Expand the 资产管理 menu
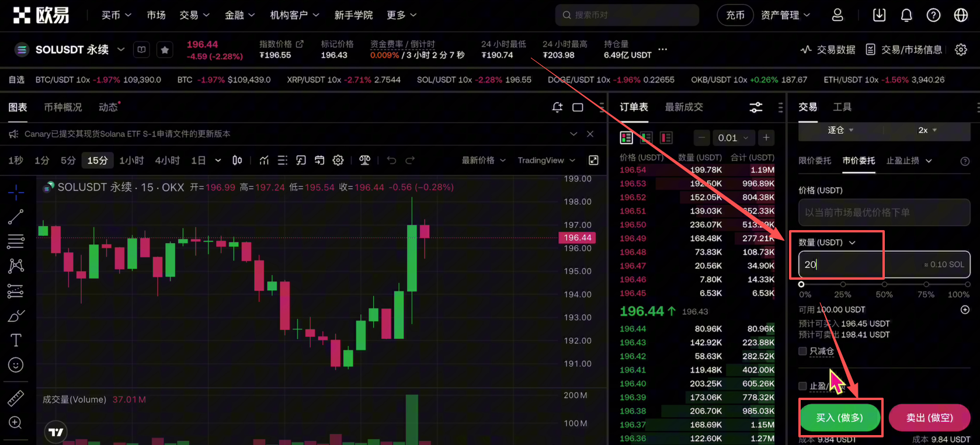 (785, 15)
